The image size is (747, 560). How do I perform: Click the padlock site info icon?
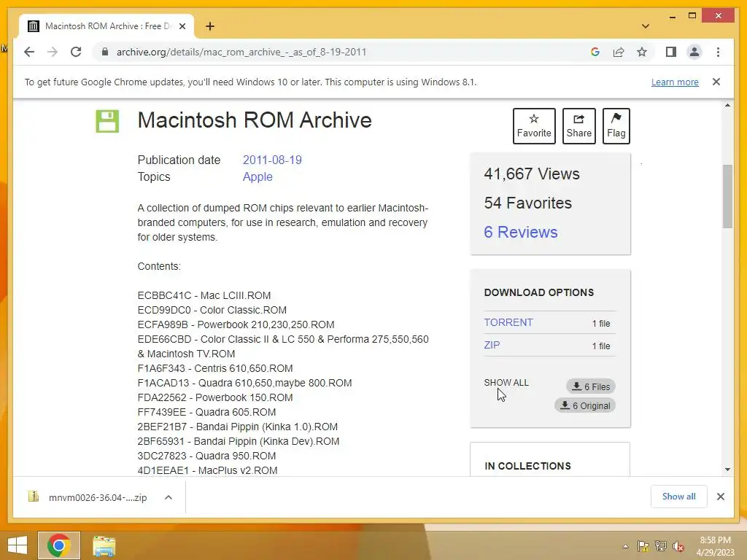[105, 52]
